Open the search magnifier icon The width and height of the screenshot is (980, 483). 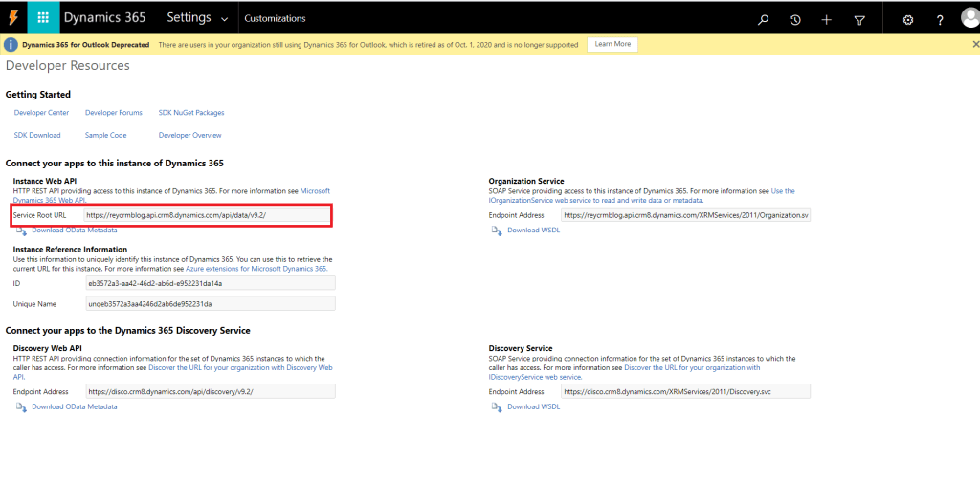[x=763, y=19]
